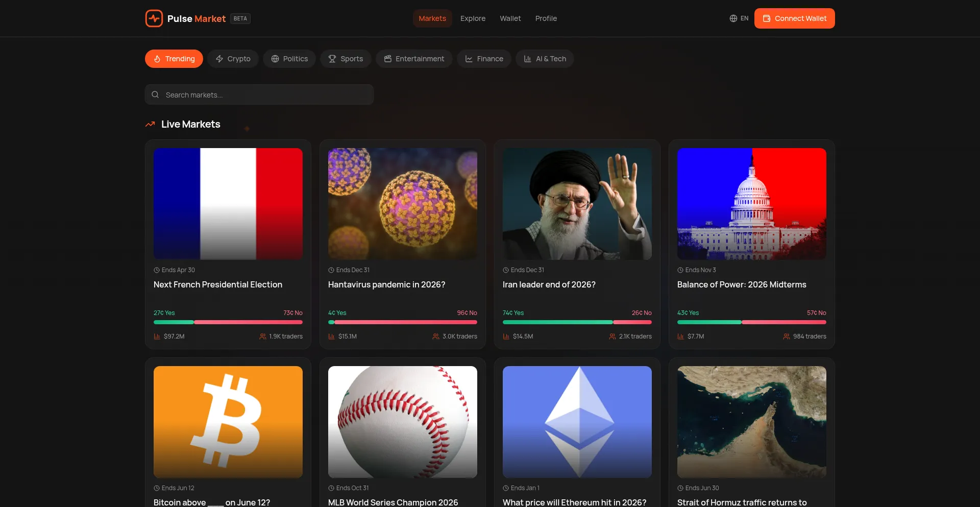Select the Crypto category filter
The height and width of the screenshot is (507, 980).
pos(233,59)
